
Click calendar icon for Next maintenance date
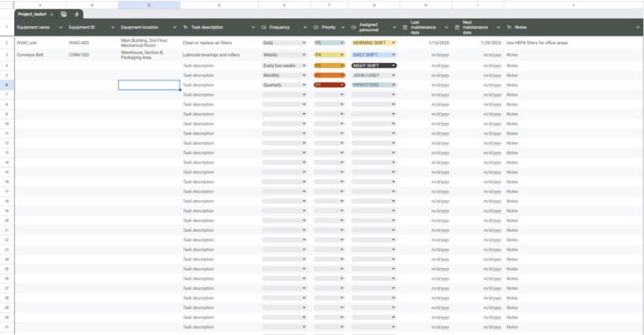[457, 28]
